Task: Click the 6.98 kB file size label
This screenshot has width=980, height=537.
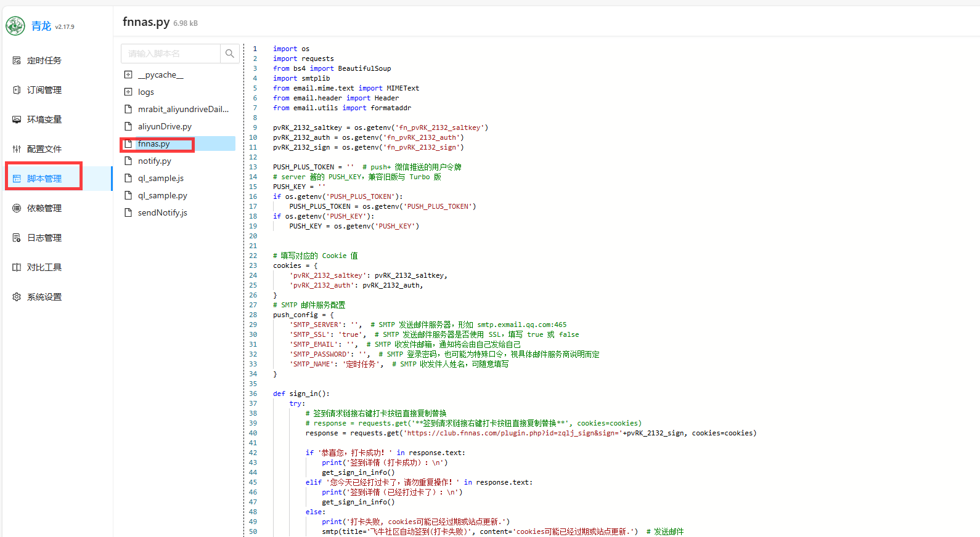Action: [186, 23]
